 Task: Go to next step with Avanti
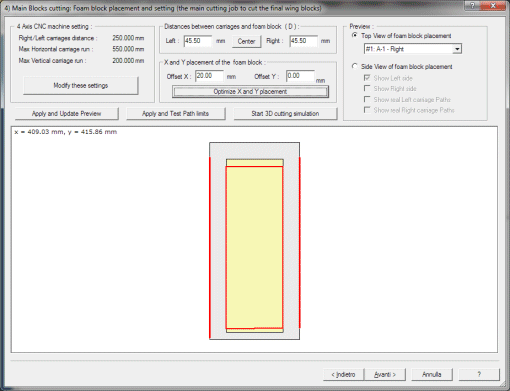[x=385, y=374]
